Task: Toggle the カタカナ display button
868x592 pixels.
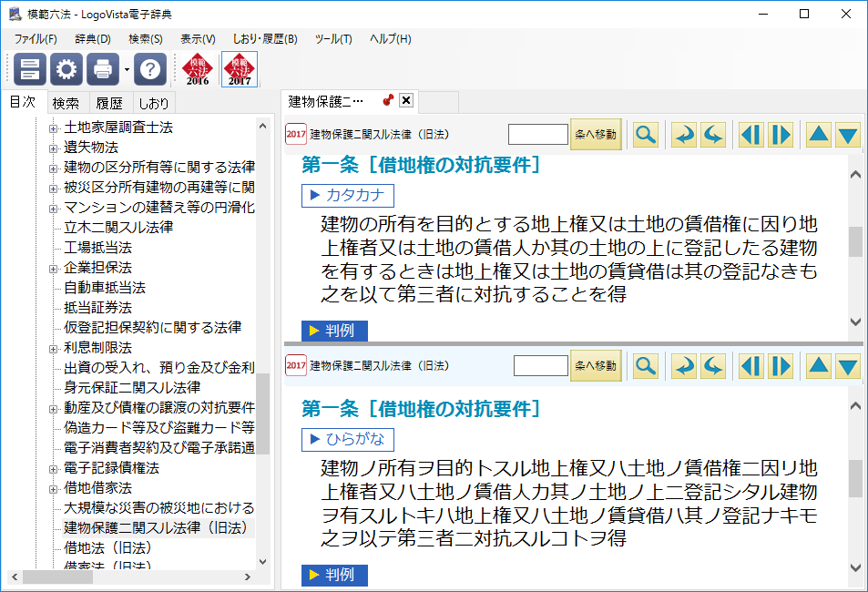Action: (x=348, y=196)
